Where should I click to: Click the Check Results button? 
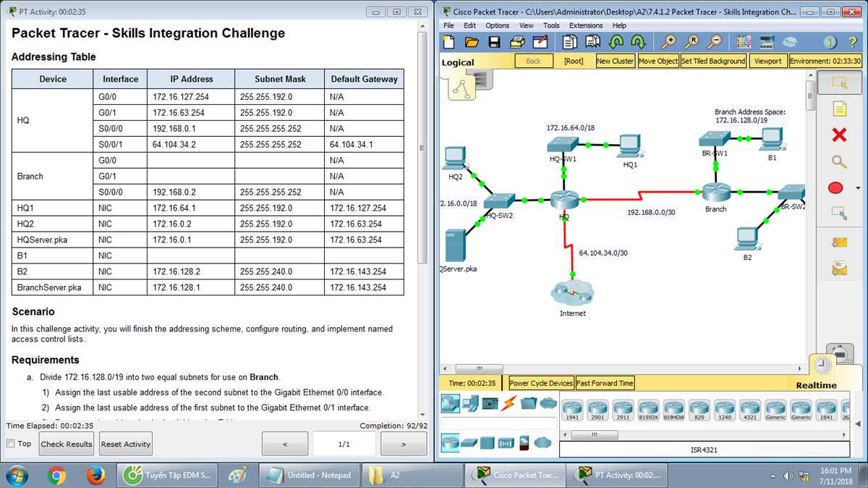pyautogui.click(x=67, y=444)
